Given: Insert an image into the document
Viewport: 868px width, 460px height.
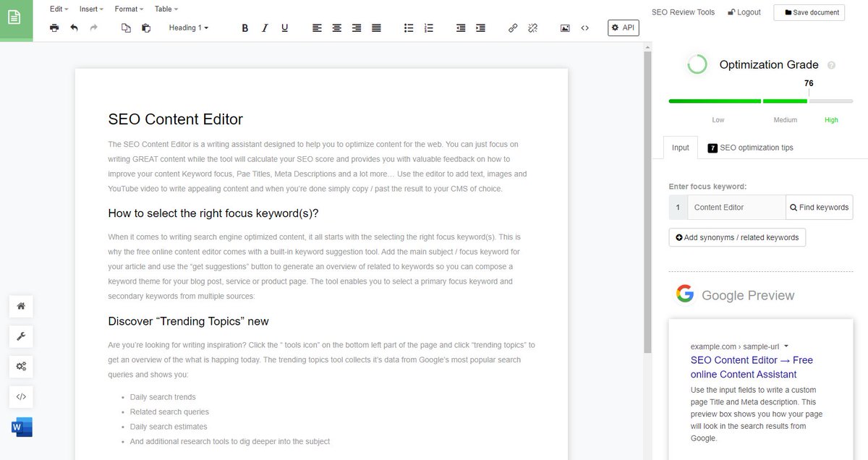Looking at the screenshot, I should [564, 27].
